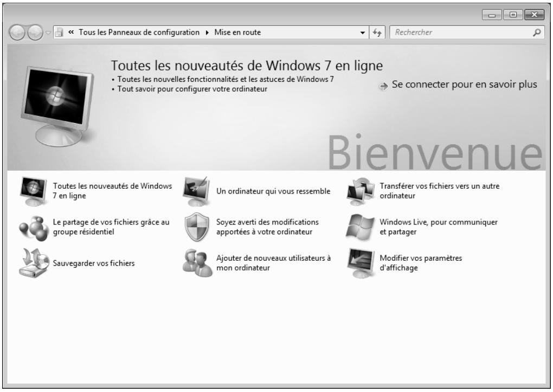Screen dimensions: 553x392
Task: Click the control panel icon in address bar
Action: pos(59,33)
